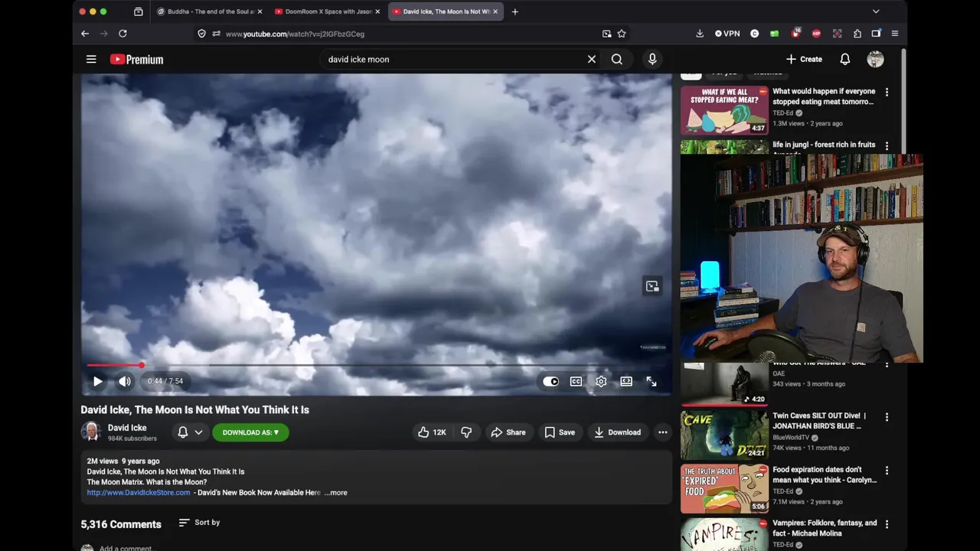The width and height of the screenshot is (980, 551).
Task: Open the player settings gear
Action: (x=601, y=381)
